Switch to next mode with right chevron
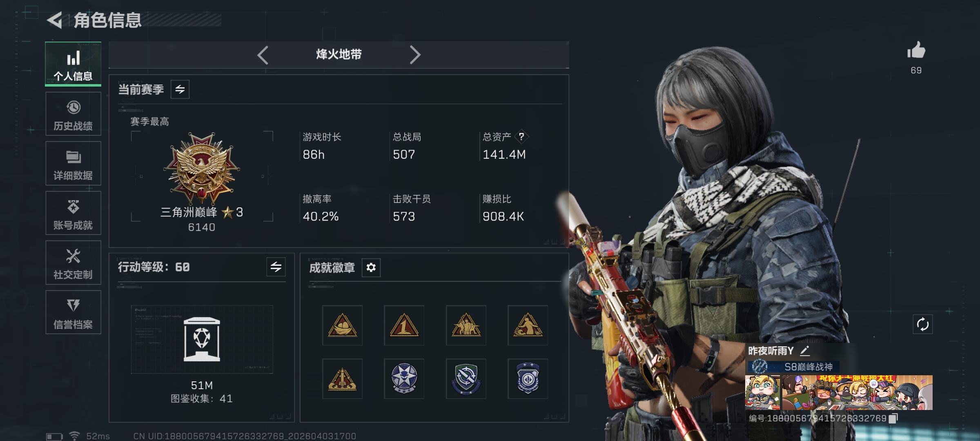Viewport: 980px width, 441px height. (415, 55)
